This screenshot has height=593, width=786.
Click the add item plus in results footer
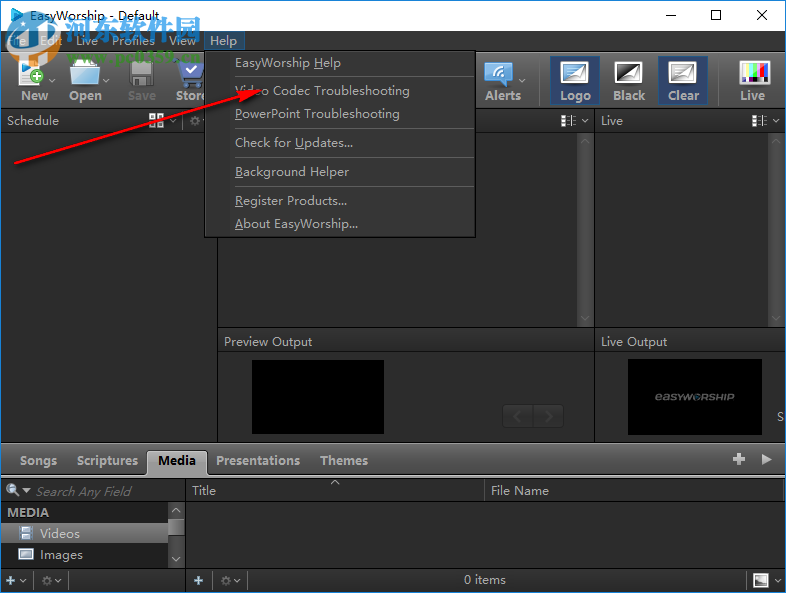point(199,580)
